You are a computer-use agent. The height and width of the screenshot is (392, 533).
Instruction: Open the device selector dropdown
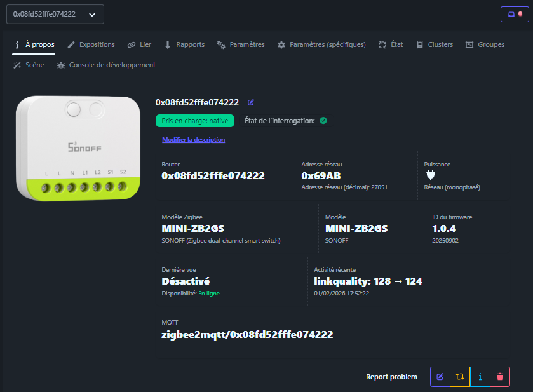click(55, 14)
